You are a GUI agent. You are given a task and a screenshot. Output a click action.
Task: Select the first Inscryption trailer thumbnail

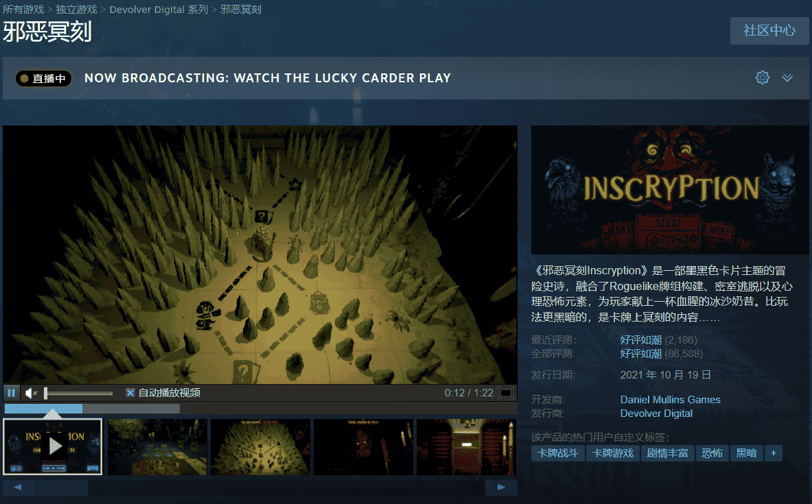52,446
